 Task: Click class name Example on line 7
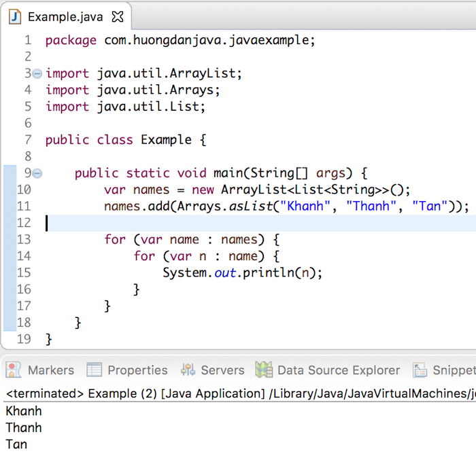(x=166, y=140)
